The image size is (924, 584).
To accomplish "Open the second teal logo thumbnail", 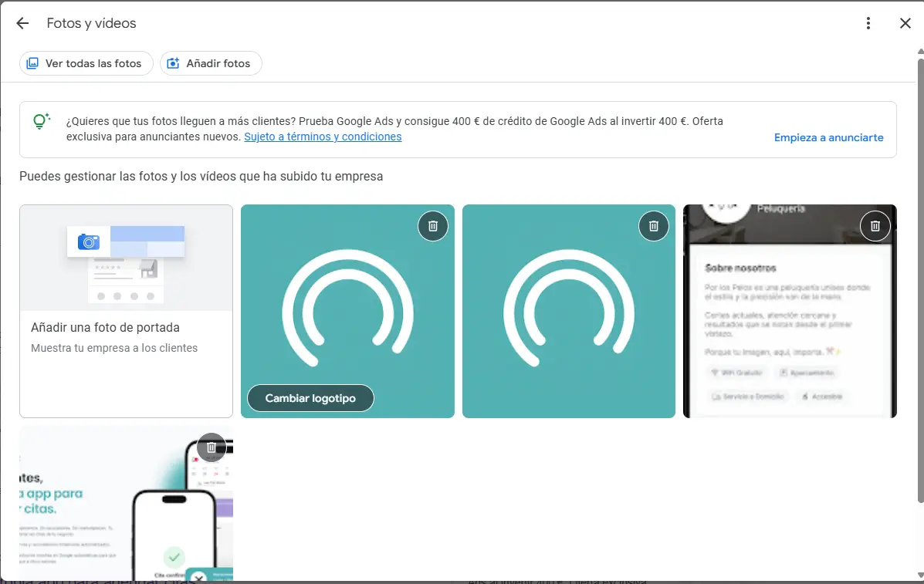I will coord(568,324).
